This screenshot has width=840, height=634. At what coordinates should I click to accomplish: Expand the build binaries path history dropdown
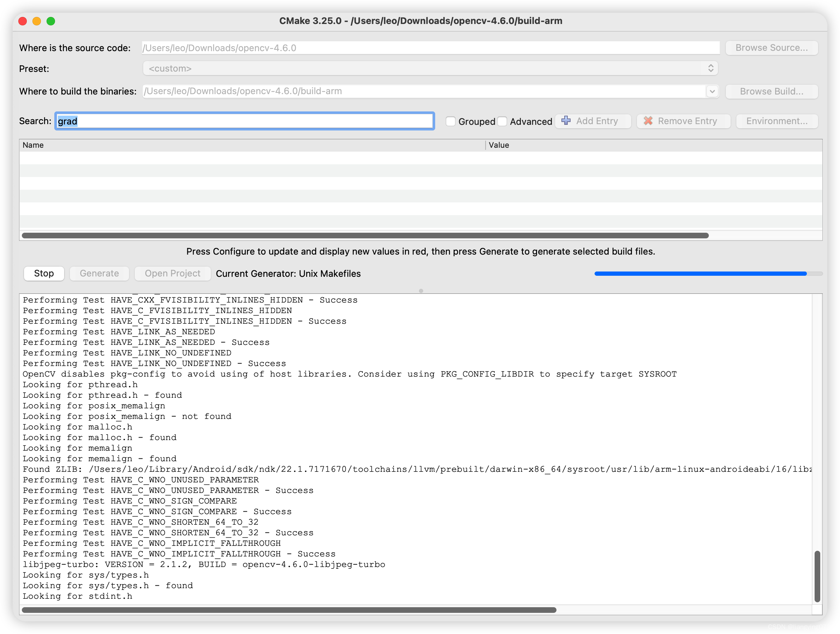pos(713,91)
